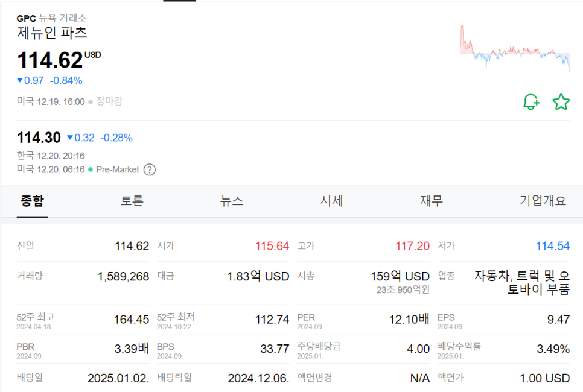The image size is (583, 392).
Task: Click the GPC ticker symbol
Action: coord(26,18)
